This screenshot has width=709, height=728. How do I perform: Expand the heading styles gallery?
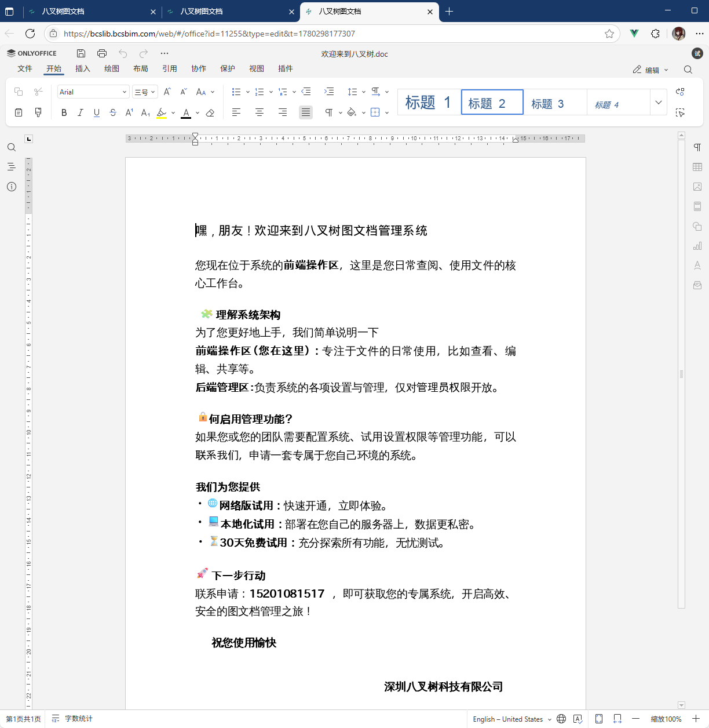[659, 102]
